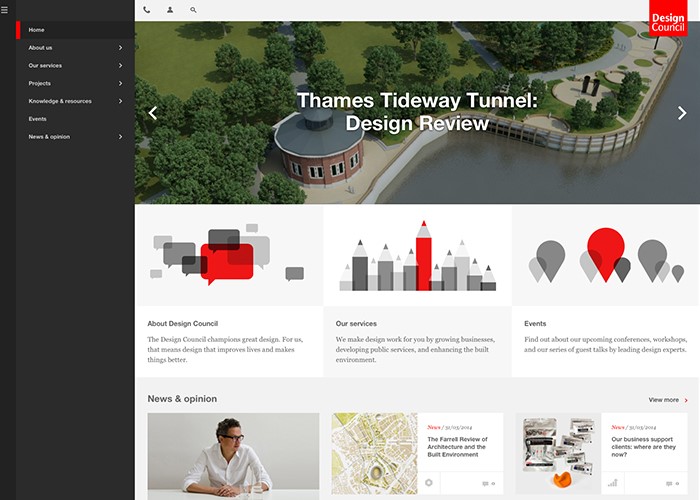Viewport: 700px width, 500px height.
Task: Expand the Our services submenu arrow
Action: [121, 66]
